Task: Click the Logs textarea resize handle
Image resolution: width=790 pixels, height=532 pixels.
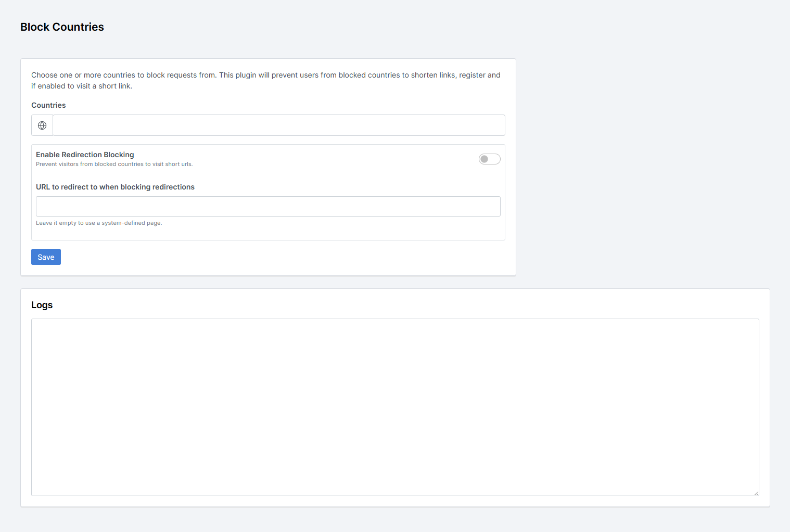Action: [x=756, y=493]
